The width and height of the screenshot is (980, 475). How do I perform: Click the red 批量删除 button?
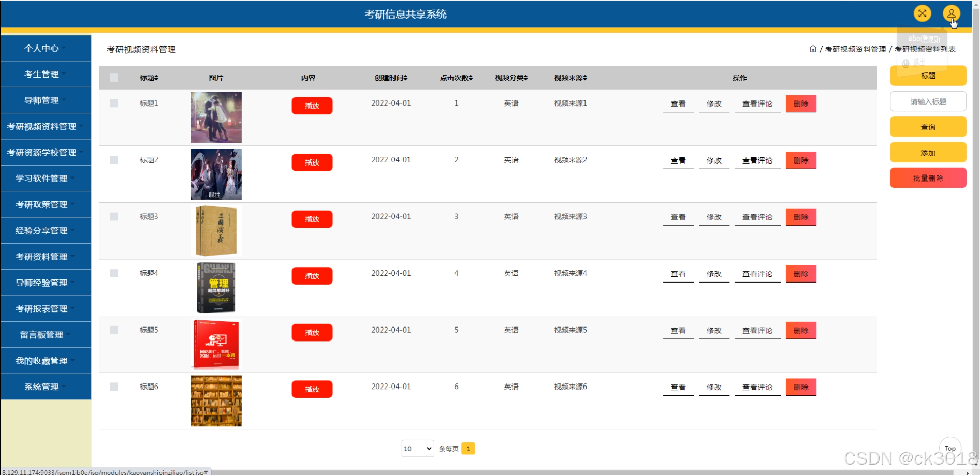tap(928, 178)
